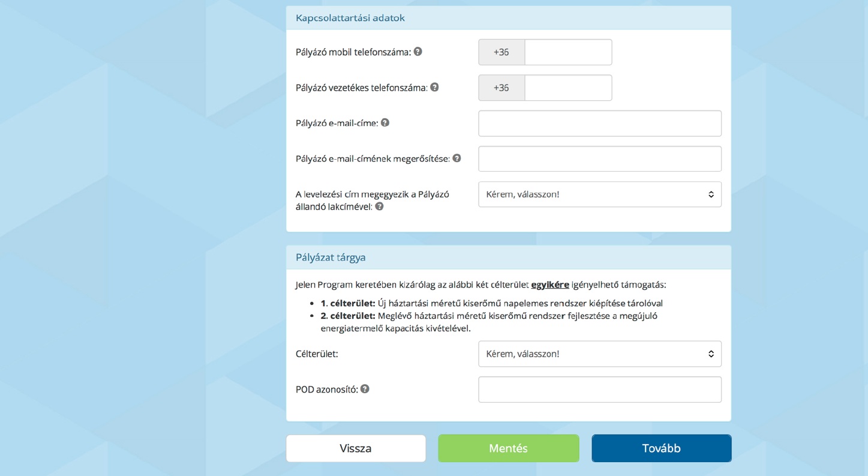Click the Kapcsolattartási adatok panel header
Screen dimensions: 868x476
[508, 18]
